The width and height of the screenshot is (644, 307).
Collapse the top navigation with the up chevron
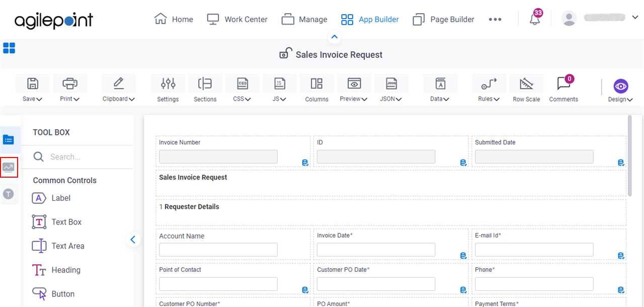[335, 37]
